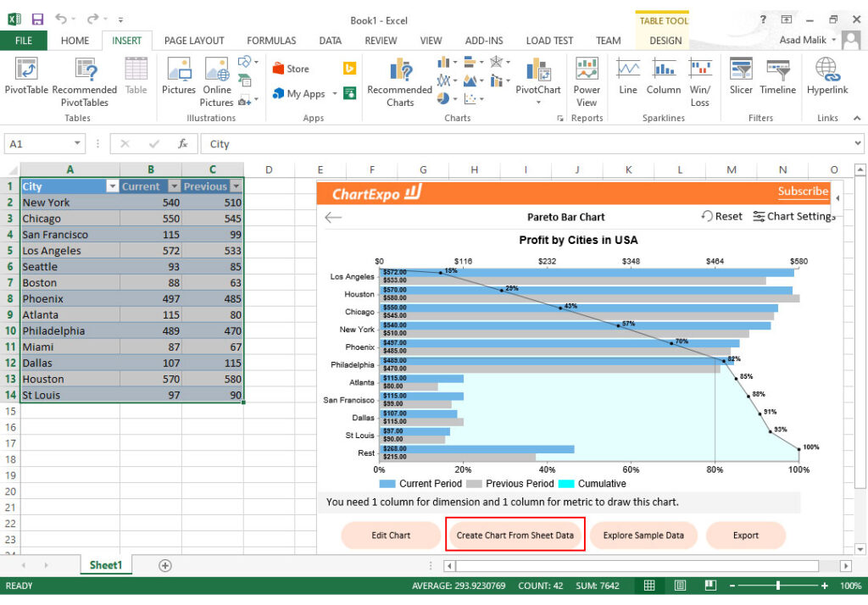Open Recommended Charts
Viewport: 868px width, 605px height.
click(400, 82)
